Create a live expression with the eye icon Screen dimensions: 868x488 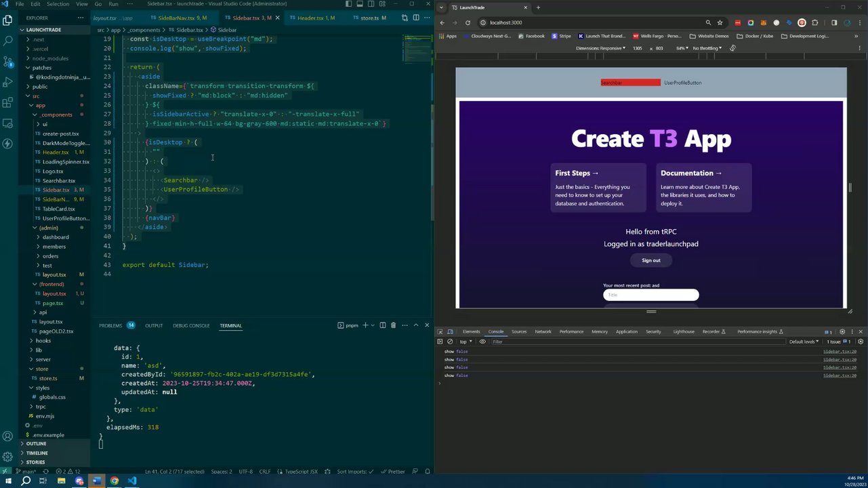click(482, 342)
